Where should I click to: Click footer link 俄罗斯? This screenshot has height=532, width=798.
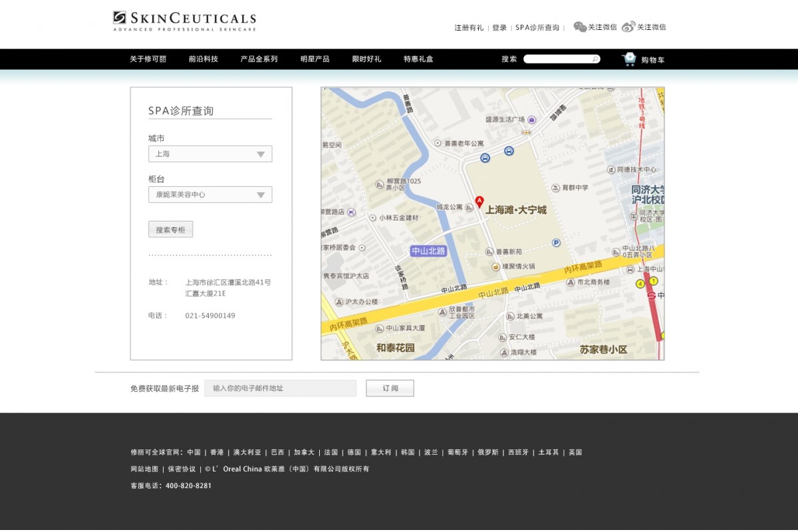tap(488, 452)
